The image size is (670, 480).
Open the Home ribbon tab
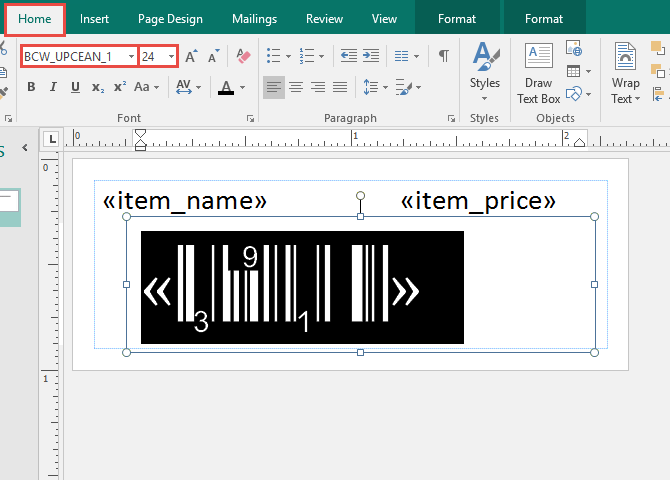click(x=35, y=19)
